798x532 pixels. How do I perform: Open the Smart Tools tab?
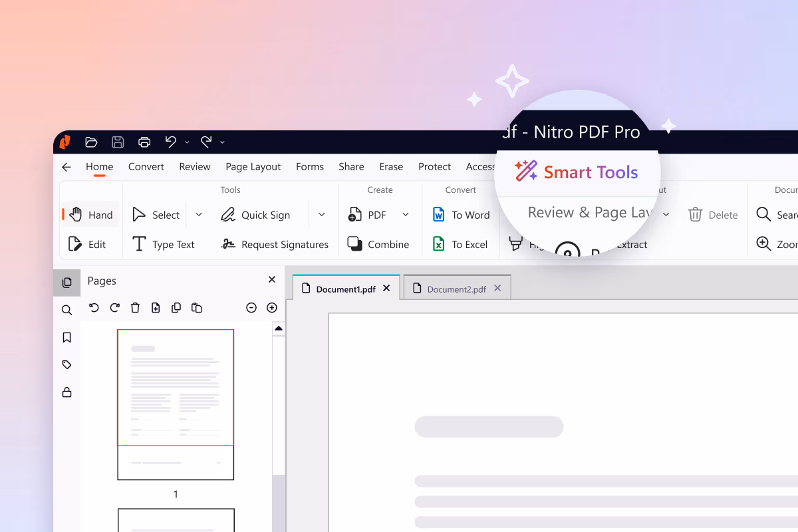576,172
